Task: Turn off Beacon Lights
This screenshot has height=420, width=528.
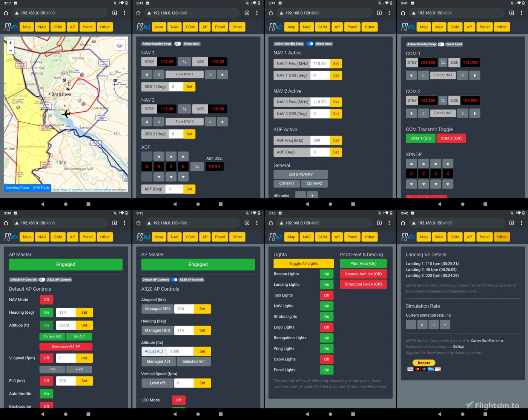Action: coord(327,274)
